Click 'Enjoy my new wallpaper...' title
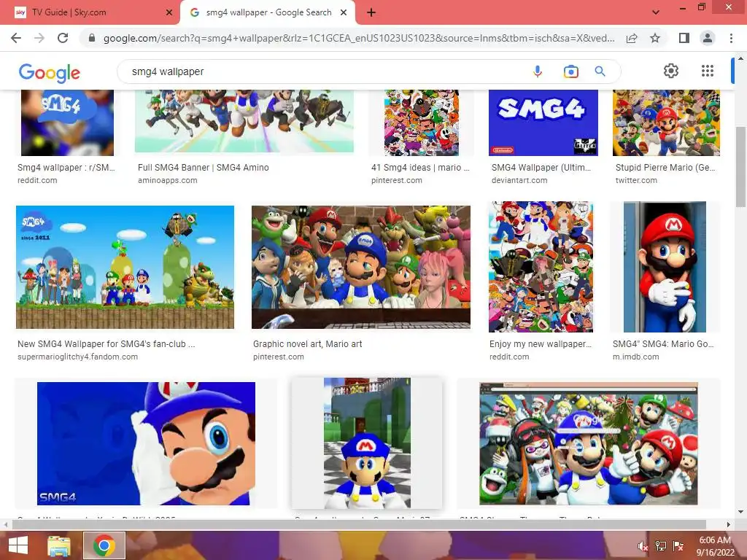Screen dimensions: 747x560 pyautogui.click(x=541, y=344)
